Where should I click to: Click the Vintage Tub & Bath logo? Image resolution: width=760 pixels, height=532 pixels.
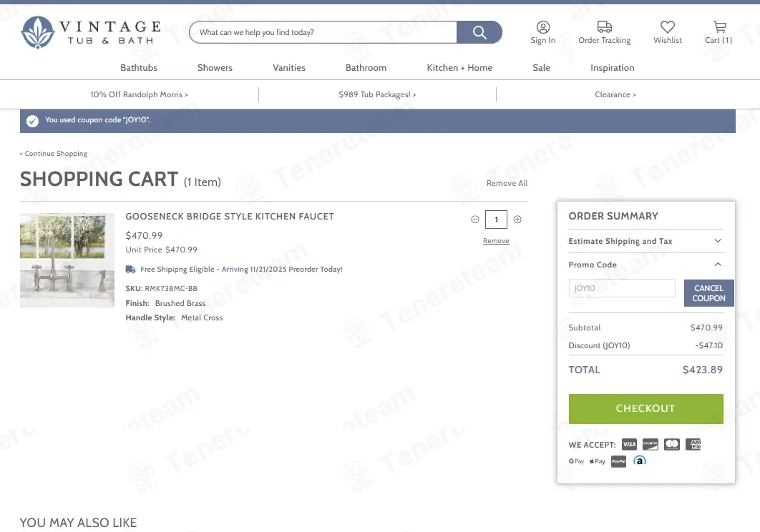click(x=91, y=32)
